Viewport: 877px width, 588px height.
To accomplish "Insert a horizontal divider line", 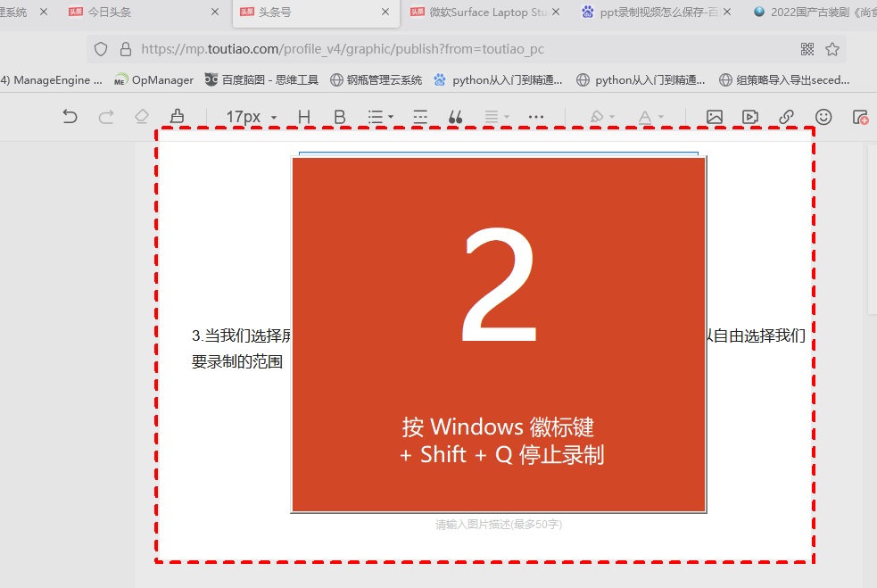I will 420,117.
